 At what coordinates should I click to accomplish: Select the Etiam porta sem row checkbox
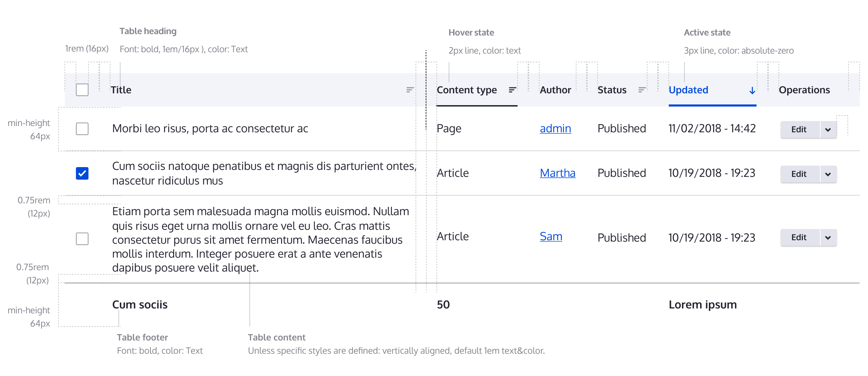(x=82, y=239)
